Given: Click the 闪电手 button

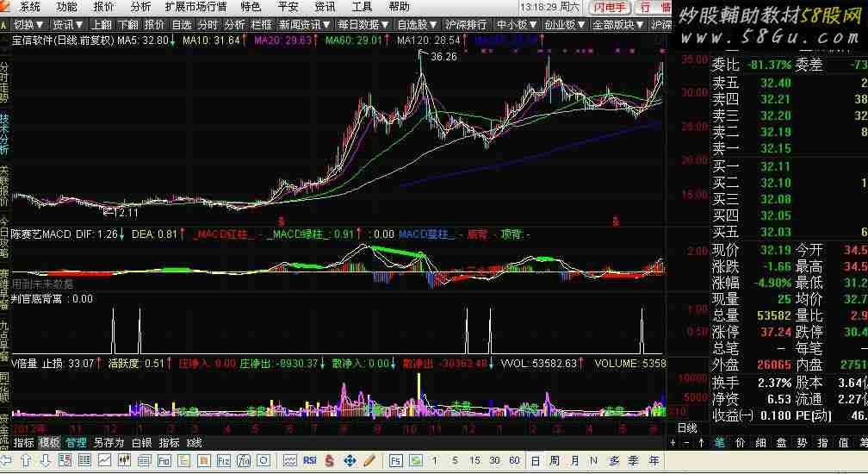Looking at the screenshot, I should click(611, 7).
